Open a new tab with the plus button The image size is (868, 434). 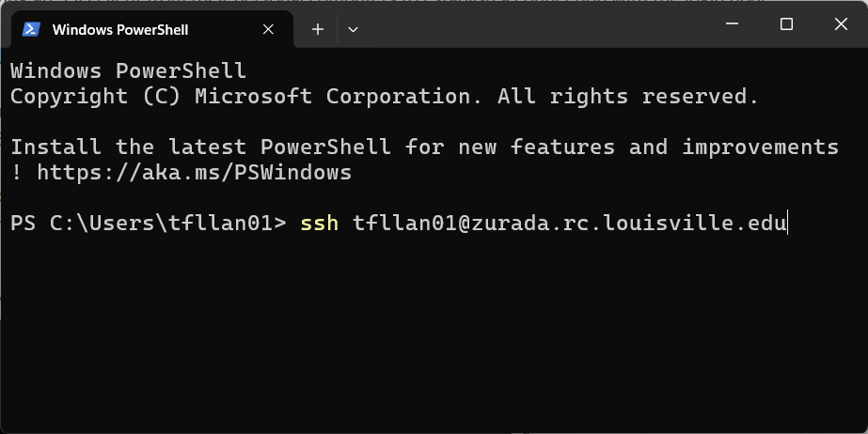pos(318,29)
